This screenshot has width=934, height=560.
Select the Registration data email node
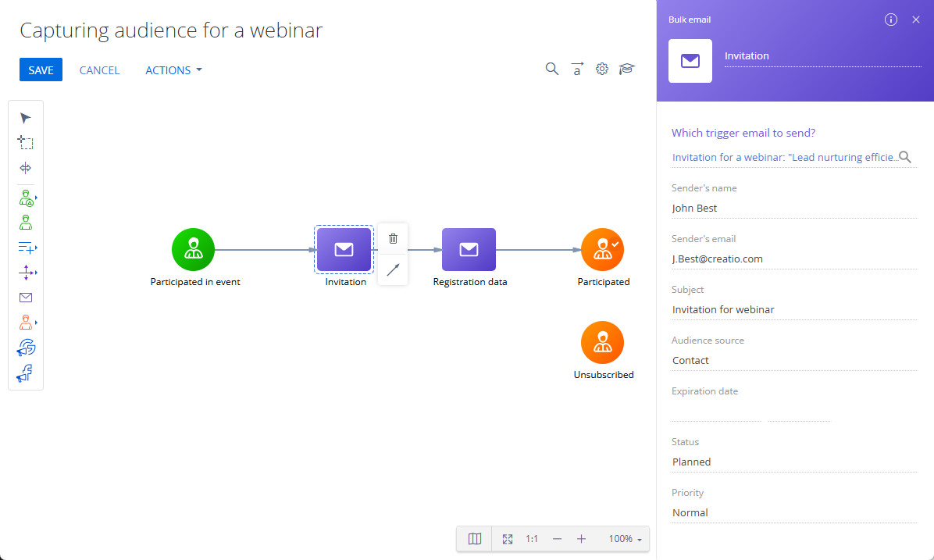(469, 250)
